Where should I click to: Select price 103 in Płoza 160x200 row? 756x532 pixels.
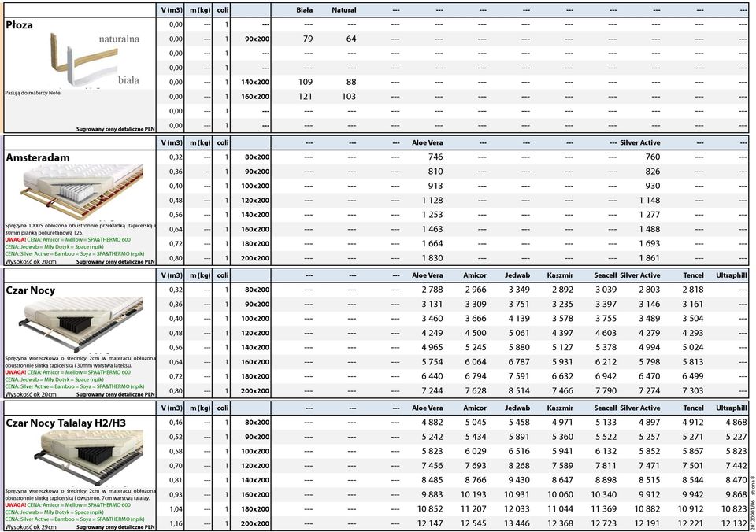click(349, 96)
